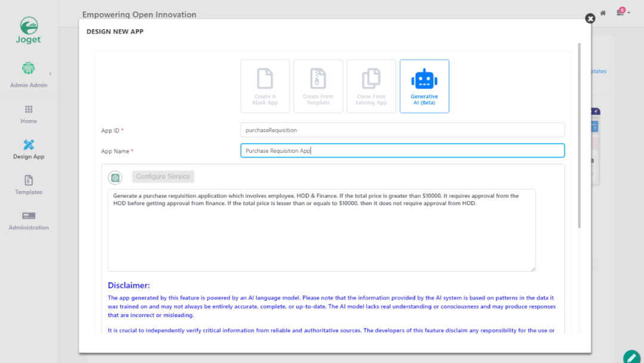
Task: Click the home icon in the top bar
Action: [603, 13]
